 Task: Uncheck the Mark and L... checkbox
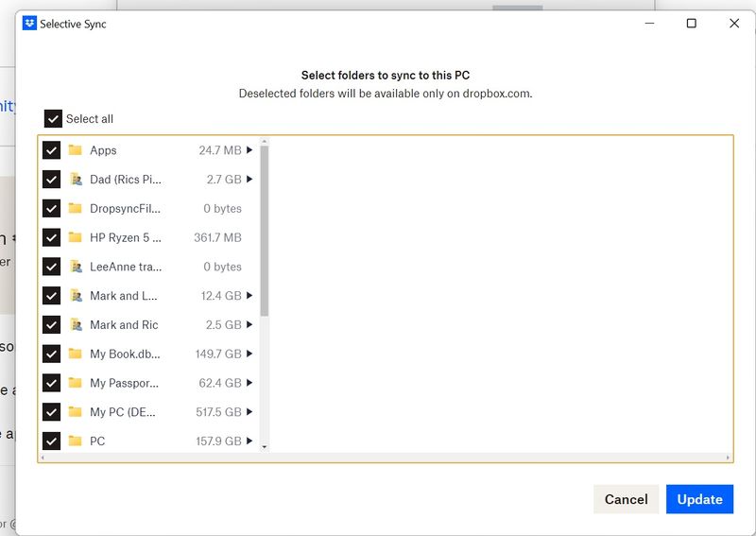[x=51, y=295]
